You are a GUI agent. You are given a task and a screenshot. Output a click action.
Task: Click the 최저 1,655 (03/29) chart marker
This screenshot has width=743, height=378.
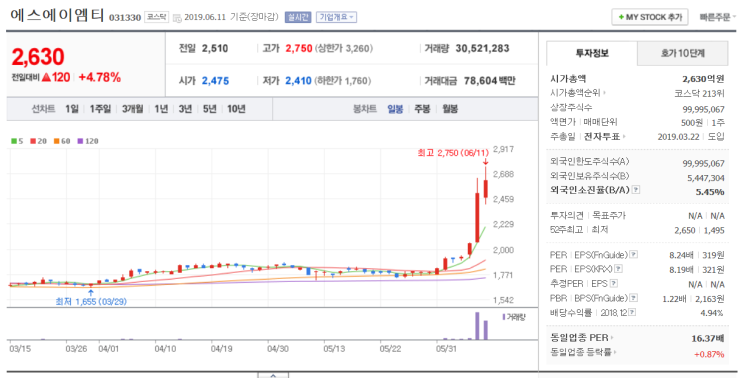[x=91, y=301]
